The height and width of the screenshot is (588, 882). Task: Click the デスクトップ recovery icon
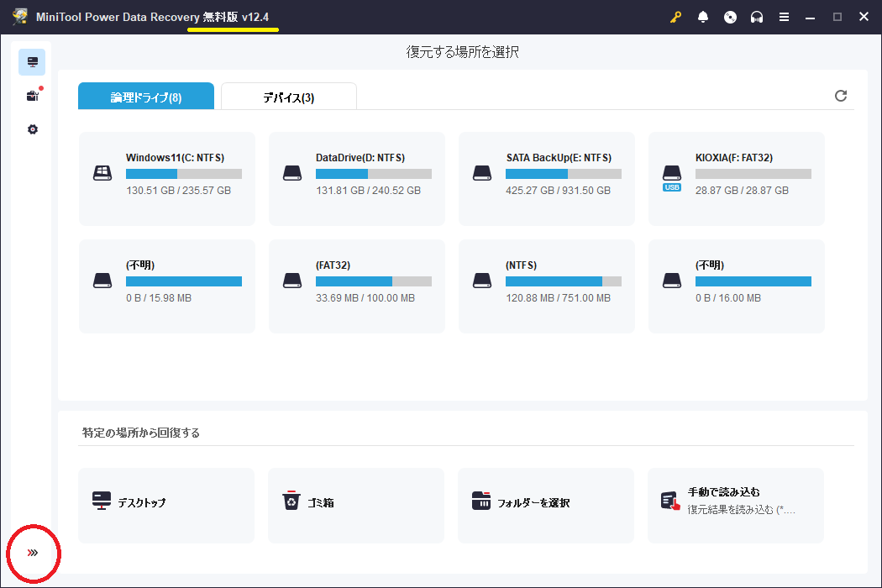point(102,501)
